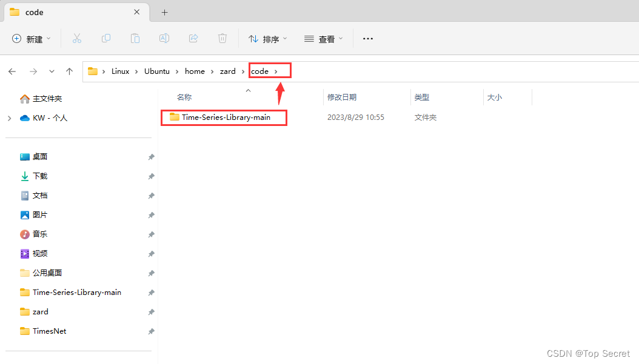The height and width of the screenshot is (364, 639).
Task: Open TimesNet folder in sidebar
Action: point(43,331)
